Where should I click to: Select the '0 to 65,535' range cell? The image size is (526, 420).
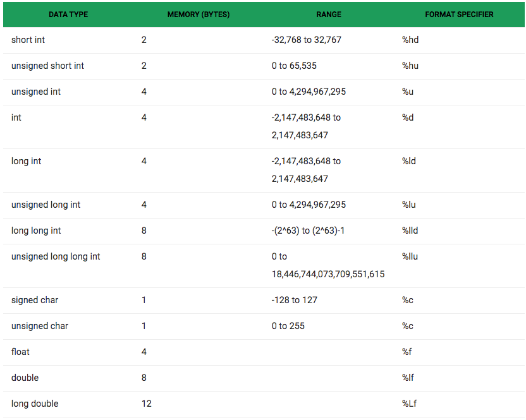[294, 66]
